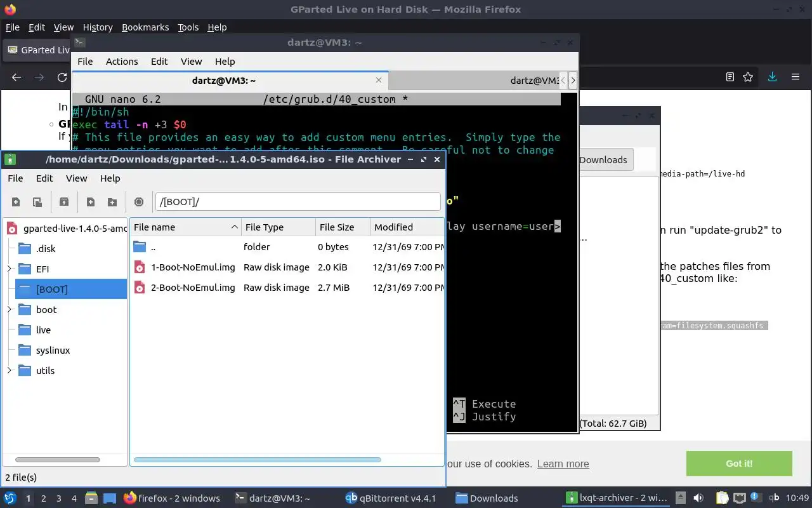Open the clipboard manager tray icon
Image resolution: width=812 pixels, height=508 pixels.
(x=722, y=498)
